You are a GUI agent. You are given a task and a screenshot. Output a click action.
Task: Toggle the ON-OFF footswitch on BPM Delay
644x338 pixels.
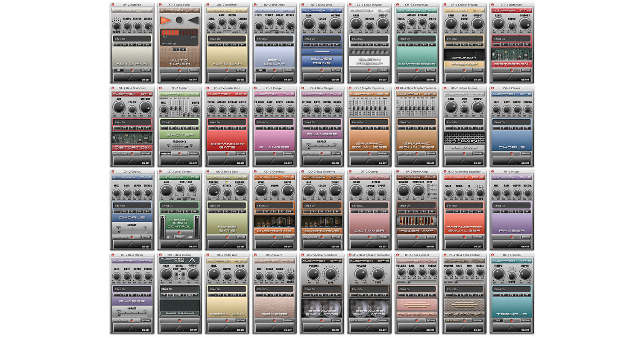click(274, 78)
